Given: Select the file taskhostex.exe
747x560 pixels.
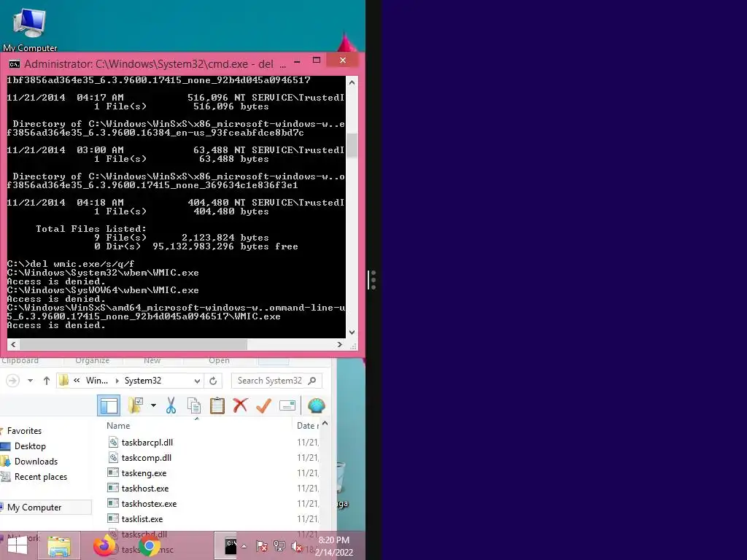Looking at the screenshot, I should [149, 503].
